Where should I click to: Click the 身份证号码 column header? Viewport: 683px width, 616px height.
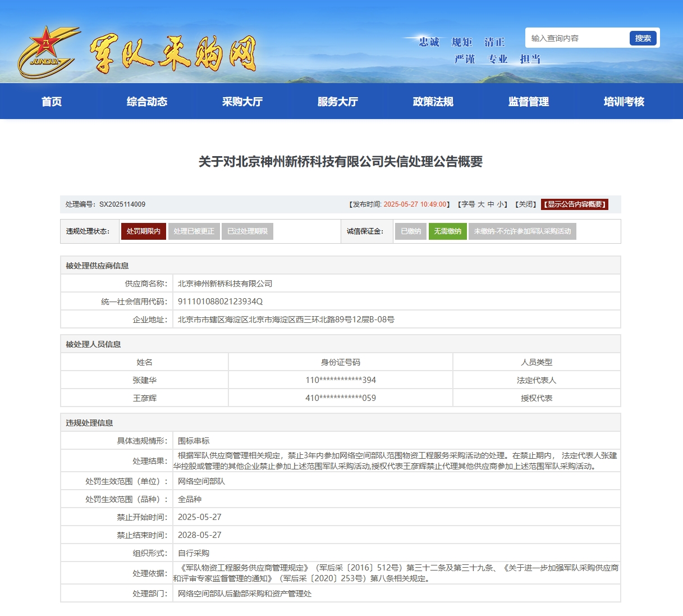tap(341, 362)
